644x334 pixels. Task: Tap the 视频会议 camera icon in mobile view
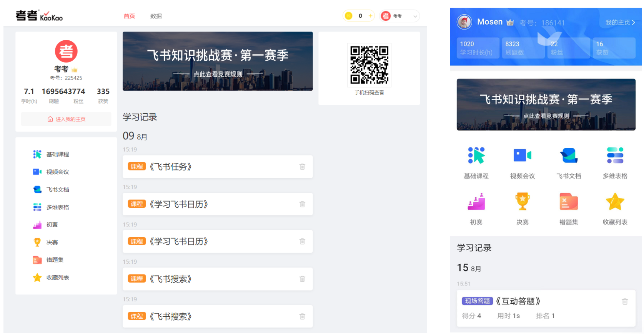tap(523, 155)
